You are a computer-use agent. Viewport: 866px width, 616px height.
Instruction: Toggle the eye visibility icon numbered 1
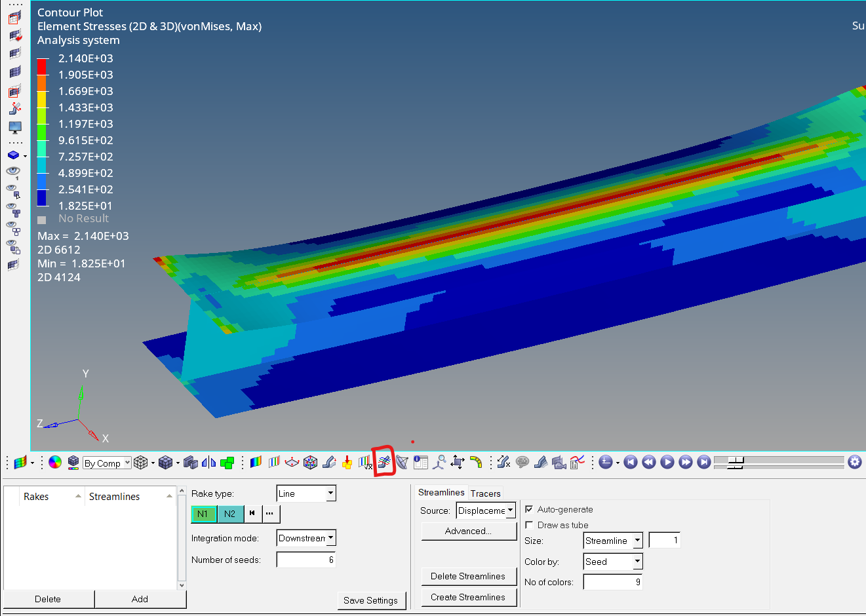(13, 172)
